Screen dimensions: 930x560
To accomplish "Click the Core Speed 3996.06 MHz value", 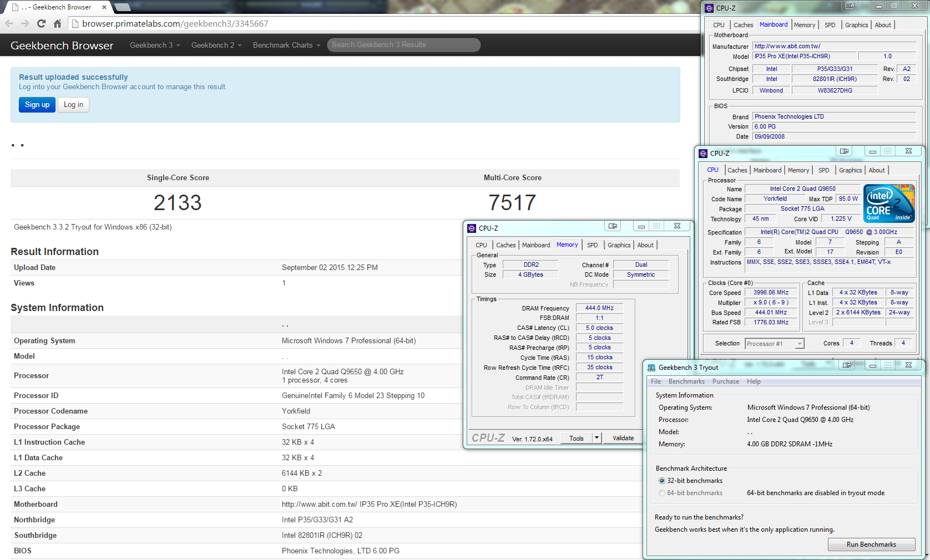I will click(771, 293).
